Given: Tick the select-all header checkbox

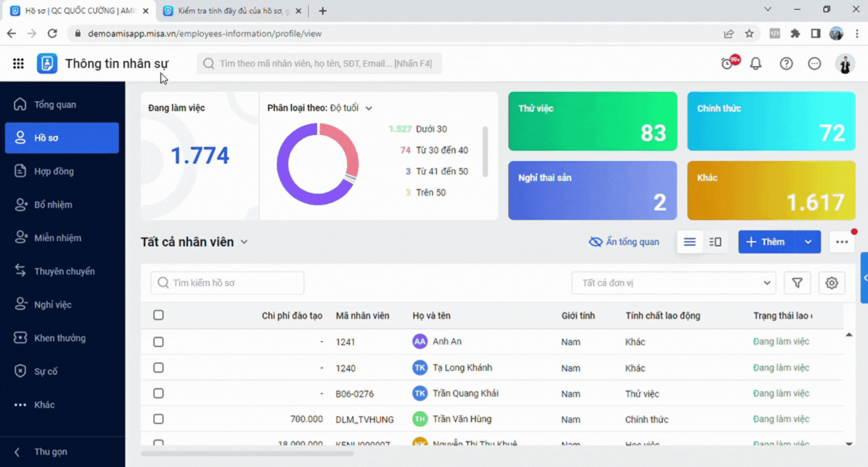Looking at the screenshot, I should pyautogui.click(x=158, y=315).
